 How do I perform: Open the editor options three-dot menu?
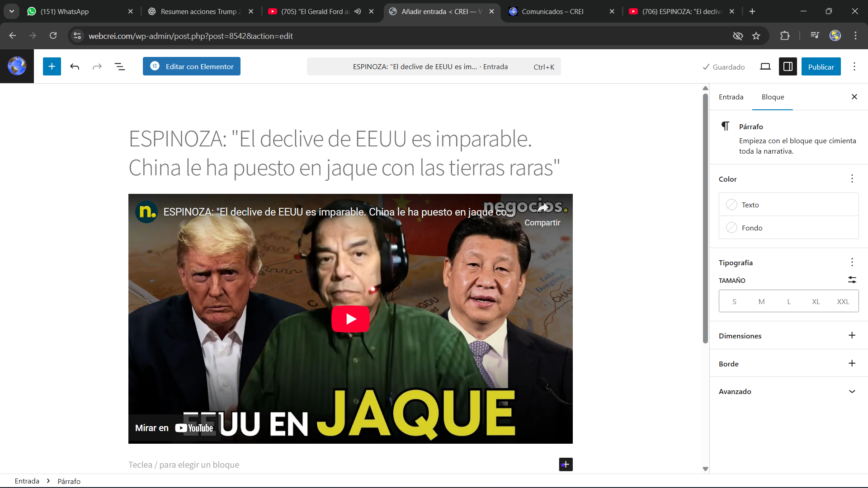(x=854, y=66)
